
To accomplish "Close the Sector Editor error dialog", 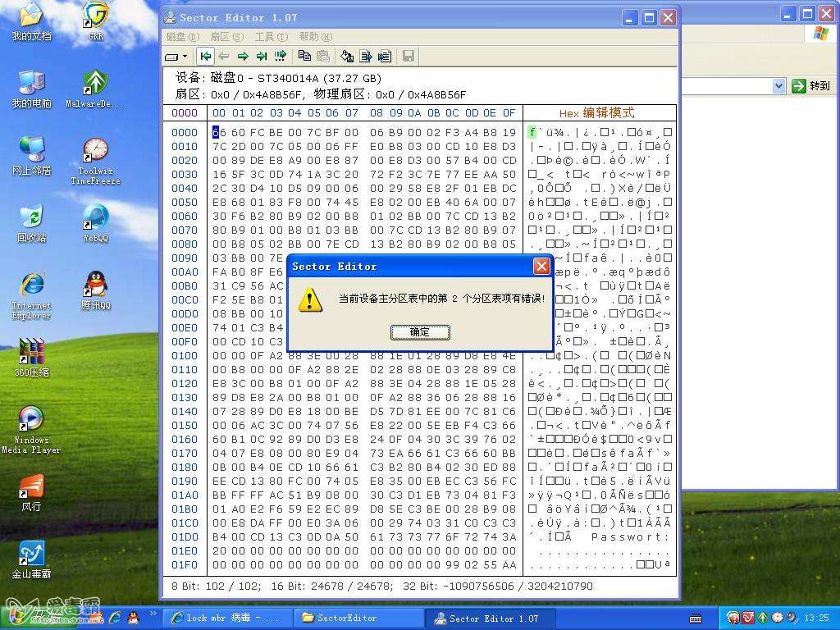I will point(541,267).
